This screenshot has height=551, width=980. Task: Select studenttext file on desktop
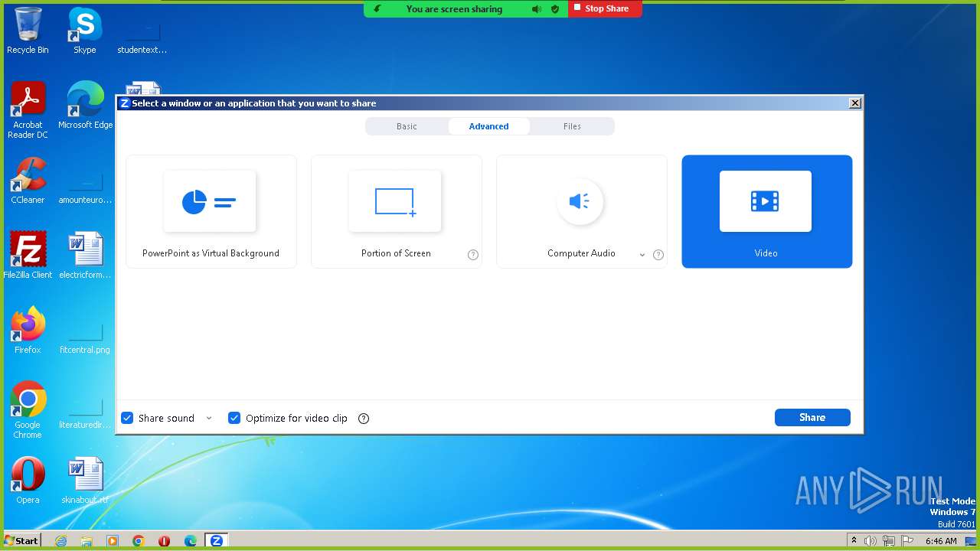coord(142,37)
